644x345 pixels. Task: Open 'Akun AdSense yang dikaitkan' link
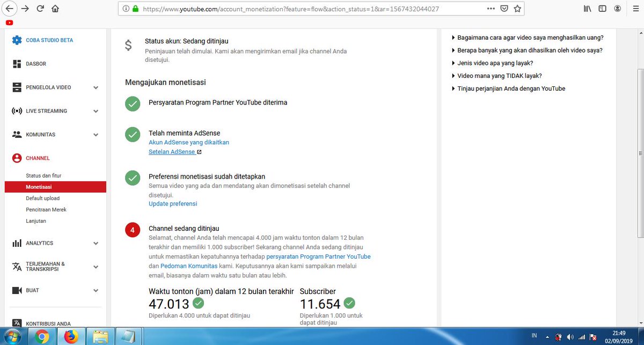189,142
